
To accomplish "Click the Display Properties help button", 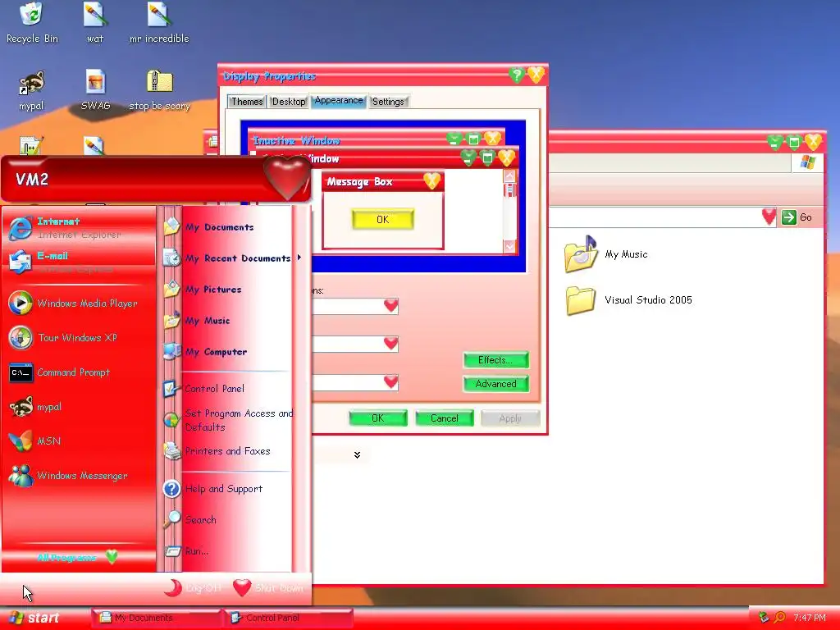I will click(x=517, y=75).
